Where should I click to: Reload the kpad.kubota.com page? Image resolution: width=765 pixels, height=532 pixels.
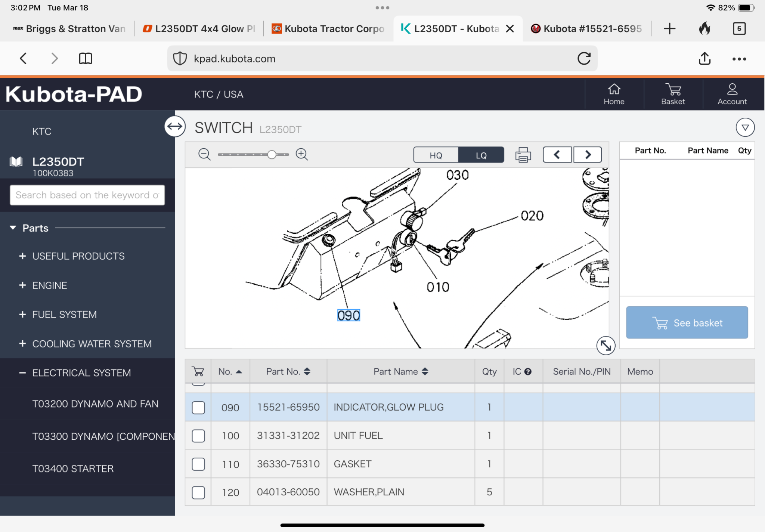pyautogui.click(x=584, y=58)
